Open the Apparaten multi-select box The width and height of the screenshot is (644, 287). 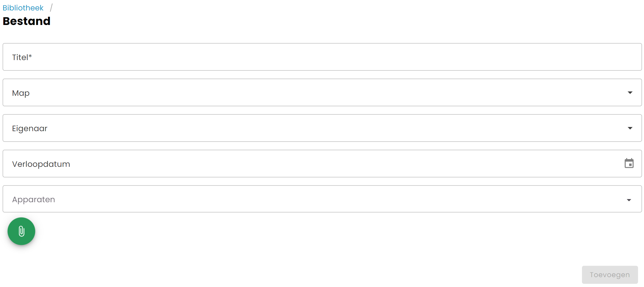(322, 199)
